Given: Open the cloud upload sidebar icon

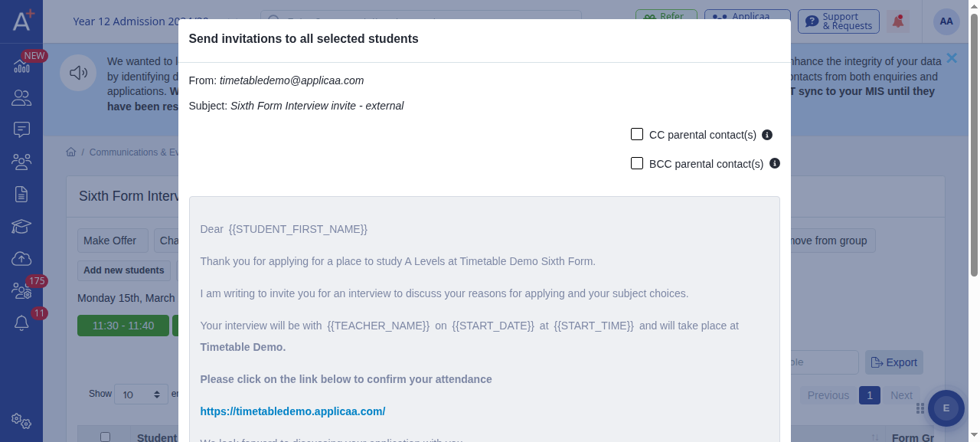Looking at the screenshot, I should tap(21, 258).
